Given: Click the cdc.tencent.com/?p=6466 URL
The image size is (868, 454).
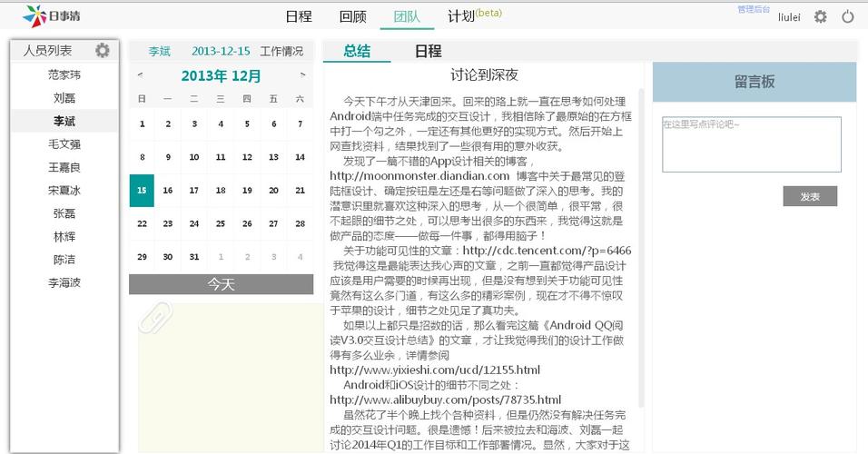Looking at the screenshot, I should pyautogui.click(x=547, y=251).
